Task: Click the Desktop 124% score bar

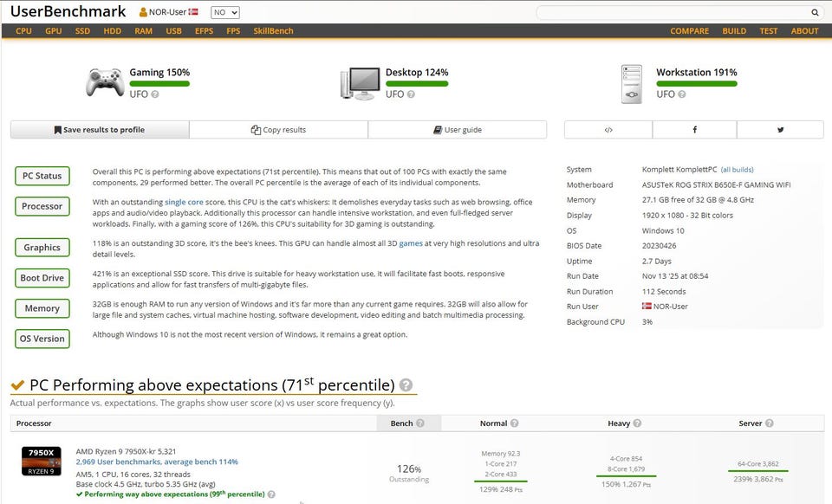Action: (x=417, y=83)
